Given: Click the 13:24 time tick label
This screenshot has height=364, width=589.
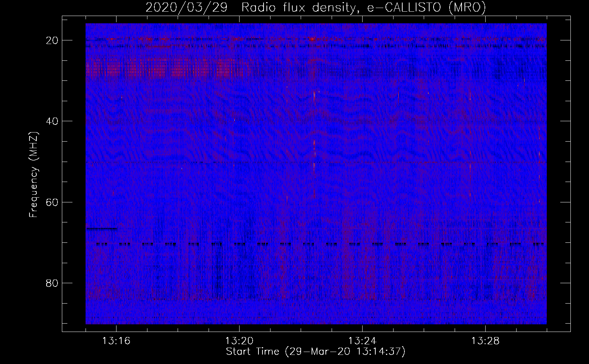Looking at the screenshot, I should pyautogui.click(x=362, y=341).
